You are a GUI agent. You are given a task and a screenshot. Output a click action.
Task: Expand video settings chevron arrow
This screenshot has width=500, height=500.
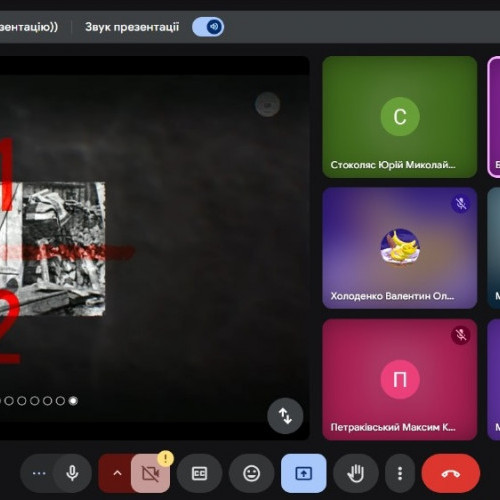click(x=117, y=473)
